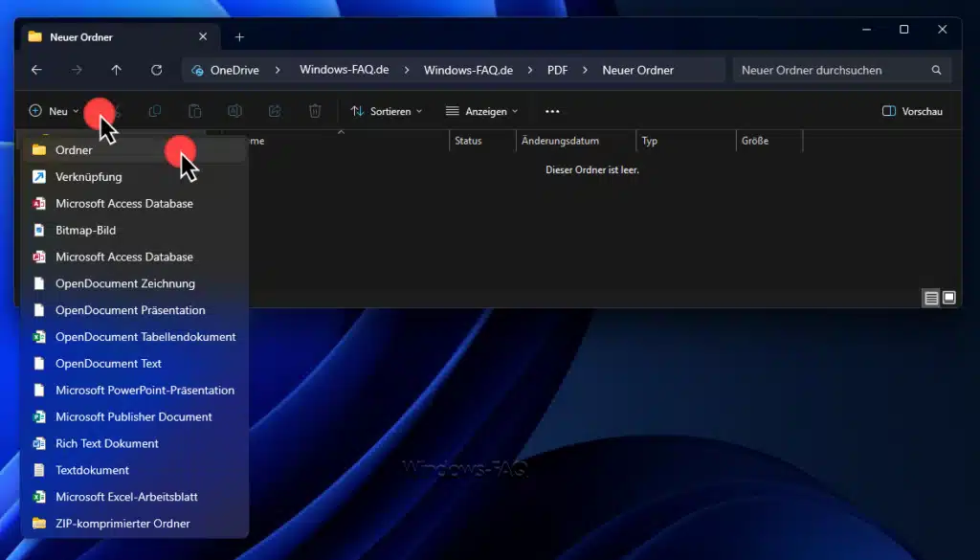Image resolution: width=980 pixels, height=560 pixels.
Task: Click the forward navigation arrow
Action: pos(77,70)
